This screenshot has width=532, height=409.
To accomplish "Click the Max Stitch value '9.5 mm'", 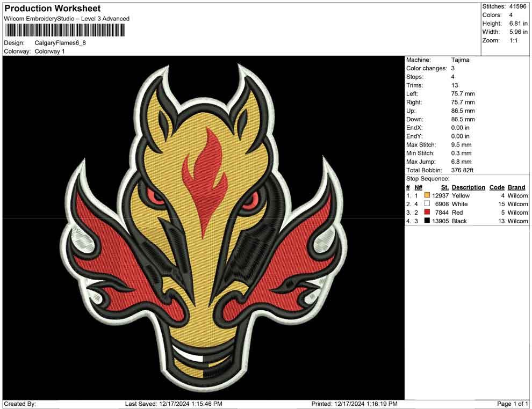I will coord(461,144).
